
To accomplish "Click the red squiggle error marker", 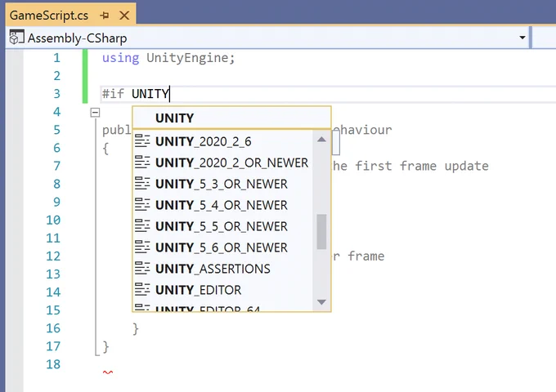I will click(x=108, y=372).
